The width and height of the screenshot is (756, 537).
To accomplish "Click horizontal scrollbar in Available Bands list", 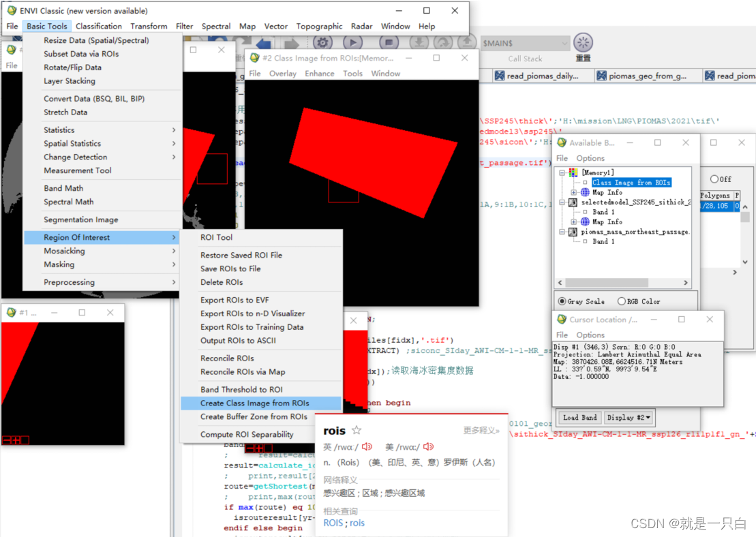I will point(607,283).
